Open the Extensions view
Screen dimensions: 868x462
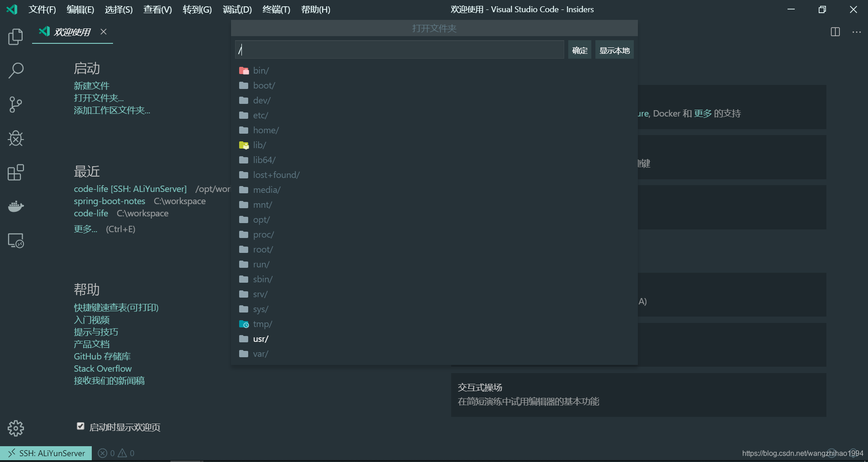pyautogui.click(x=16, y=172)
